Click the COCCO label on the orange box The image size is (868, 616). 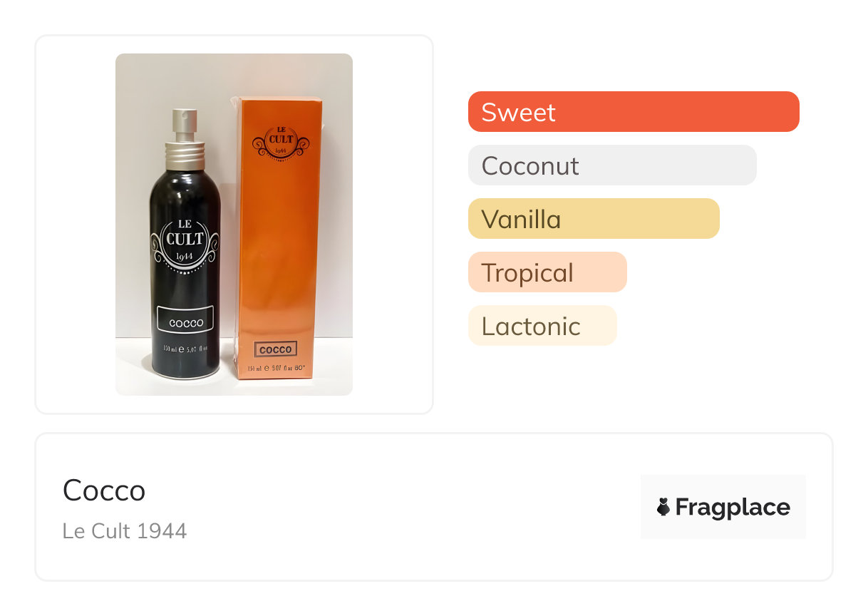click(x=276, y=349)
